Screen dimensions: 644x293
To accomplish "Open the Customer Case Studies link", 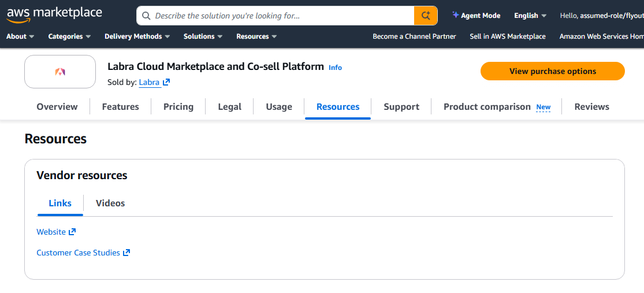I will click(78, 253).
